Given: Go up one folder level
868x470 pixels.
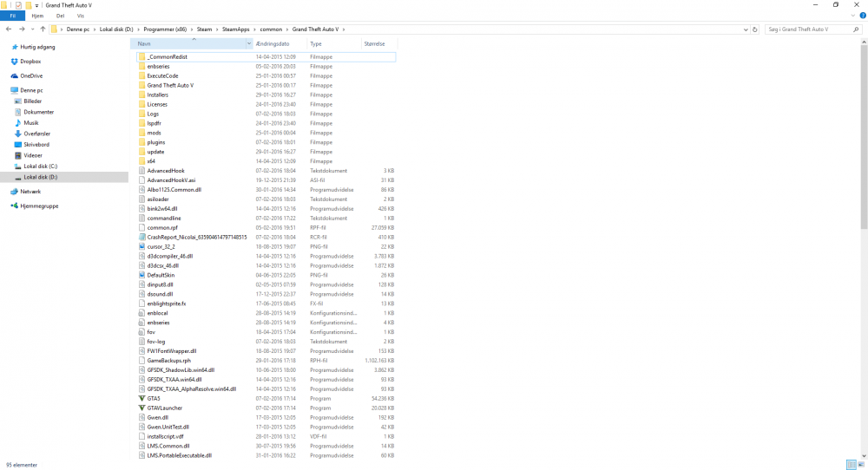Looking at the screenshot, I should 43,29.
